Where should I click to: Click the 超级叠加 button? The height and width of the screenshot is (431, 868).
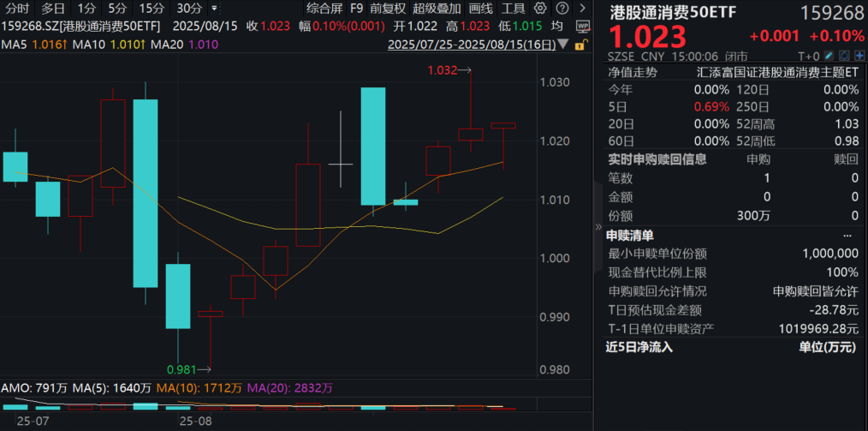[434, 8]
